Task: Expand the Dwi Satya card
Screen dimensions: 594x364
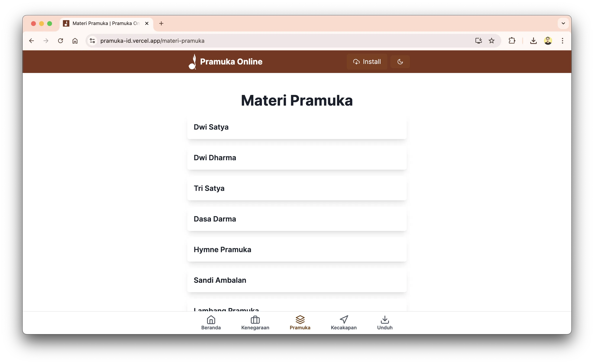Action: (297, 127)
